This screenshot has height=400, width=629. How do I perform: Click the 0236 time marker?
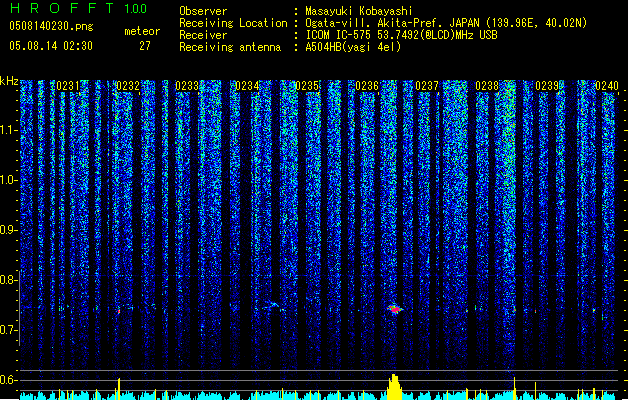pos(367,86)
